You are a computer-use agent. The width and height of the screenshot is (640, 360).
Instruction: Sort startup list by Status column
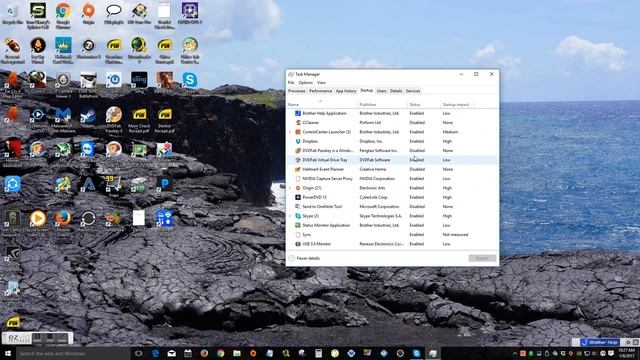(x=424, y=104)
